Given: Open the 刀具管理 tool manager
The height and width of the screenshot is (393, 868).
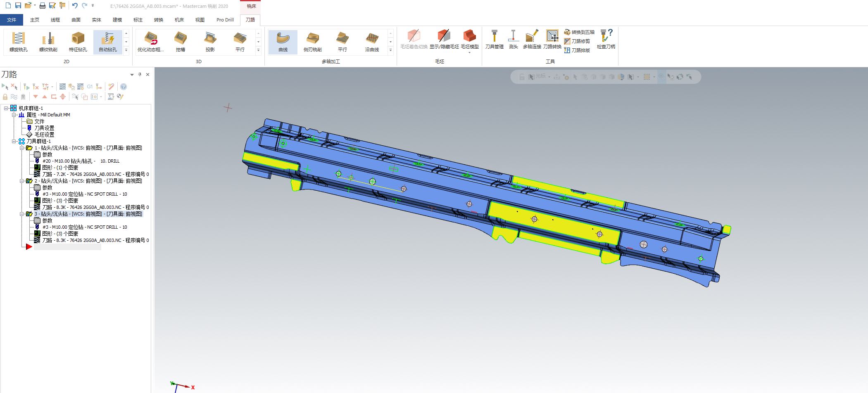Looking at the screenshot, I should pos(495,40).
